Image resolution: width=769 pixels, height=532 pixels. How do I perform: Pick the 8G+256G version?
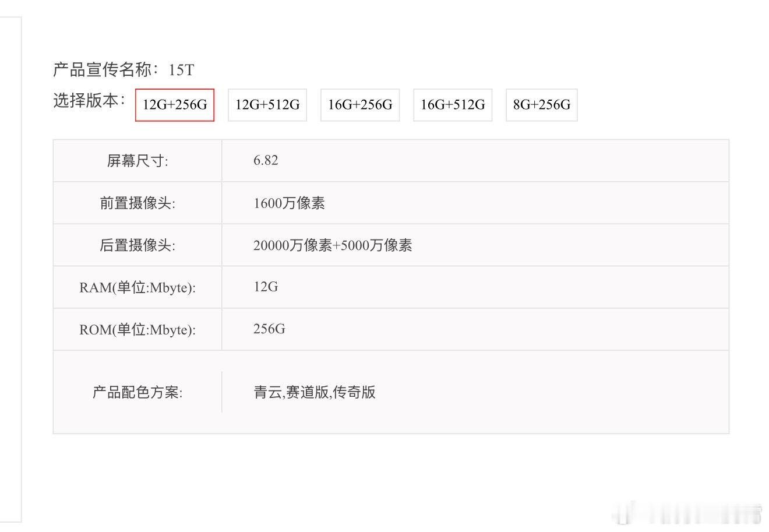[542, 105]
